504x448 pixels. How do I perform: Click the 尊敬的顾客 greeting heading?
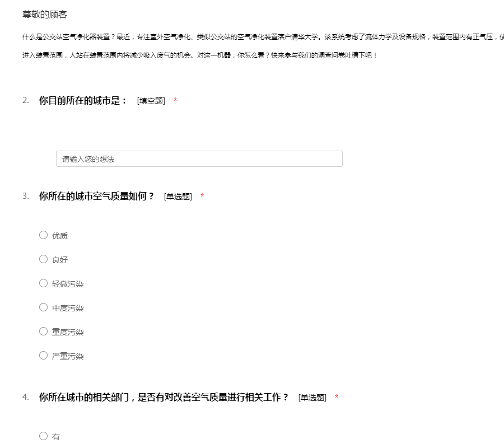coord(45,15)
